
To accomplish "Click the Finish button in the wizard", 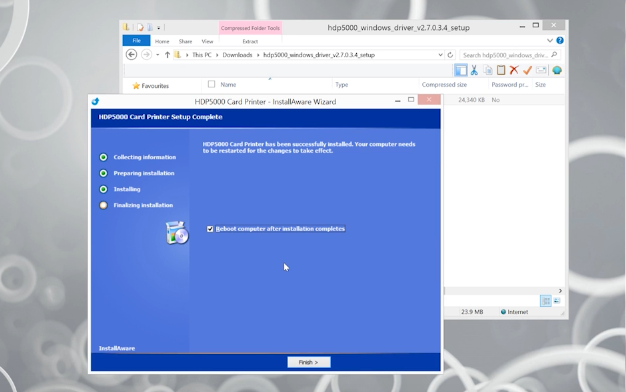I will pyautogui.click(x=309, y=362).
